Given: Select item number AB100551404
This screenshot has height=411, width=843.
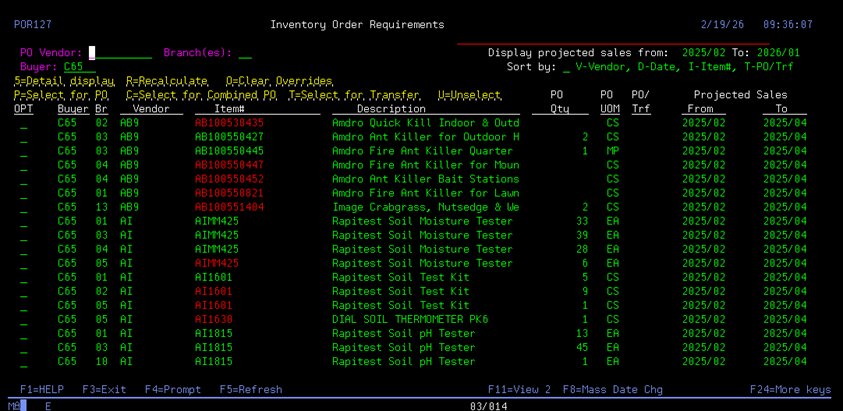Looking at the screenshot, I should point(229,207).
